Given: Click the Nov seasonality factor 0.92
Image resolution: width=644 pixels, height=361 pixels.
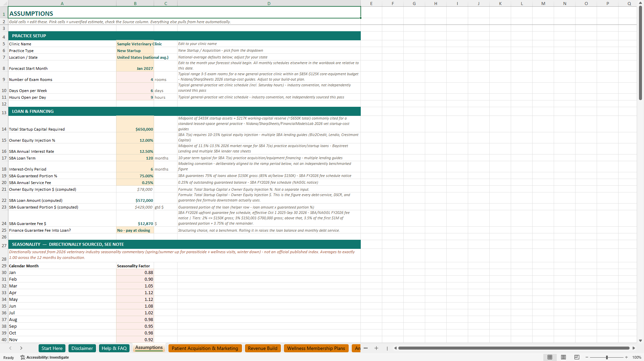Looking at the screenshot, I should pos(135,340).
